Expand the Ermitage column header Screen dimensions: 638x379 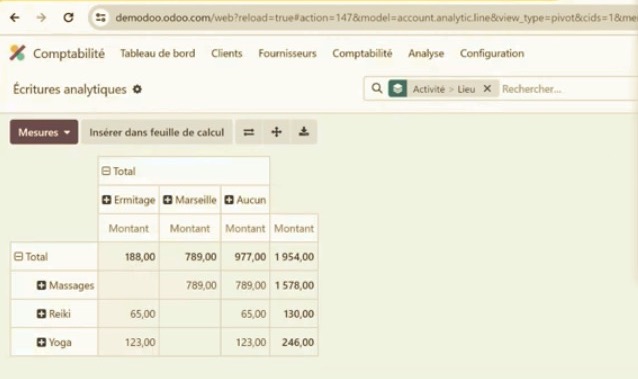click(x=129, y=200)
